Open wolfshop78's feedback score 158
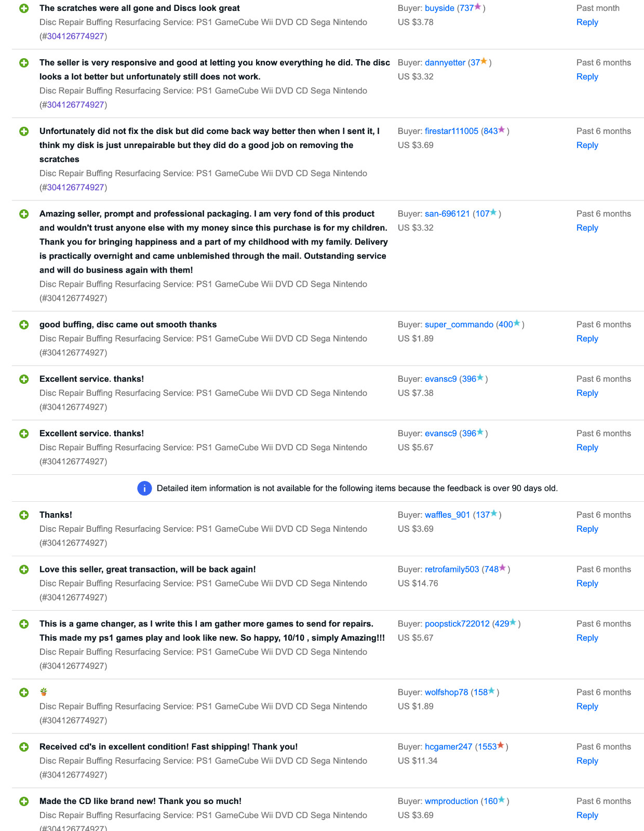Viewport: 644px width, 831px height. coord(480,692)
